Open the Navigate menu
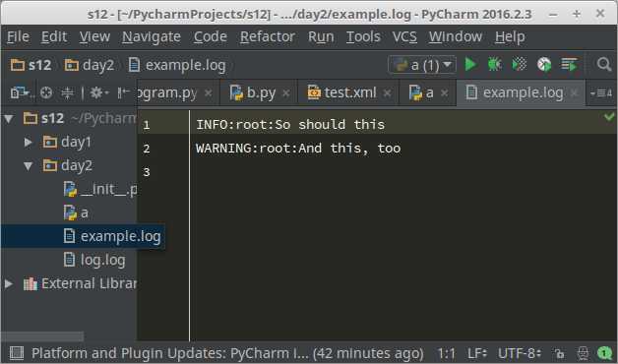This screenshot has height=364, width=618. 152,36
